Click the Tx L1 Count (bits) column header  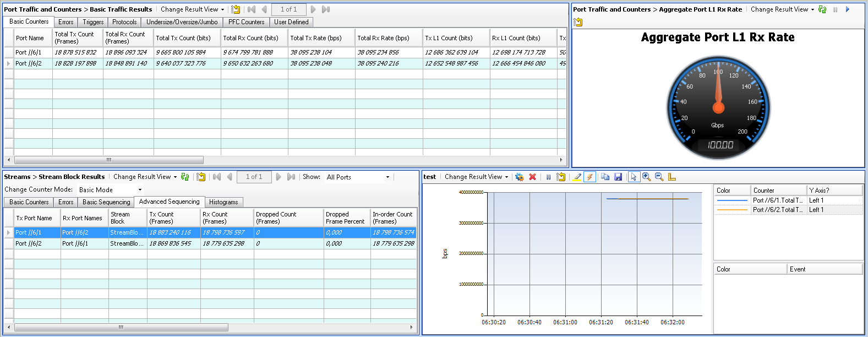pyautogui.click(x=456, y=37)
